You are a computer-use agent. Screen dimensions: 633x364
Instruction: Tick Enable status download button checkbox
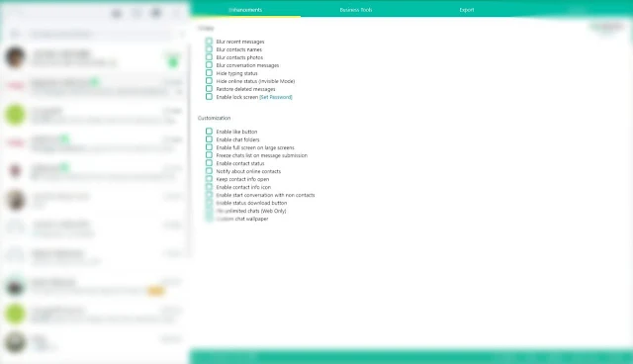coord(209,203)
